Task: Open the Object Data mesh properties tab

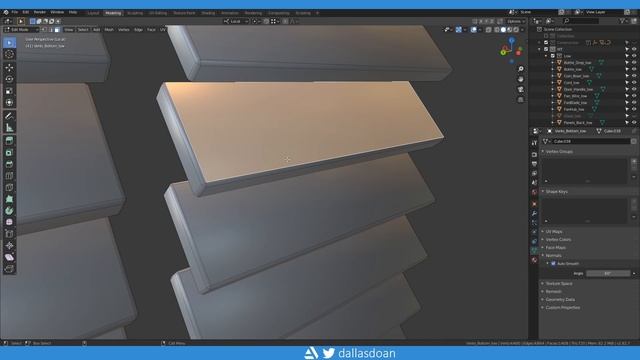Action: [534, 250]
